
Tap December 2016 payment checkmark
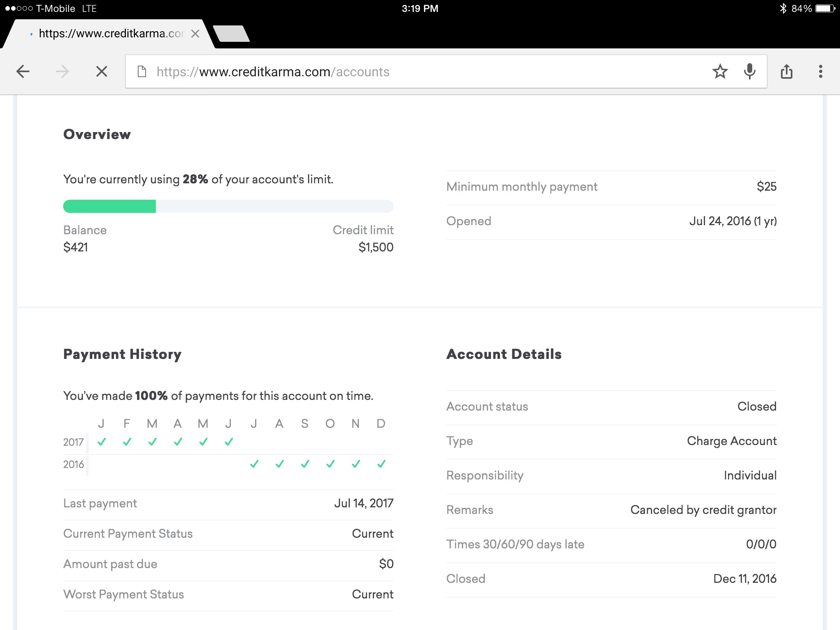click(x=381, y=464)
